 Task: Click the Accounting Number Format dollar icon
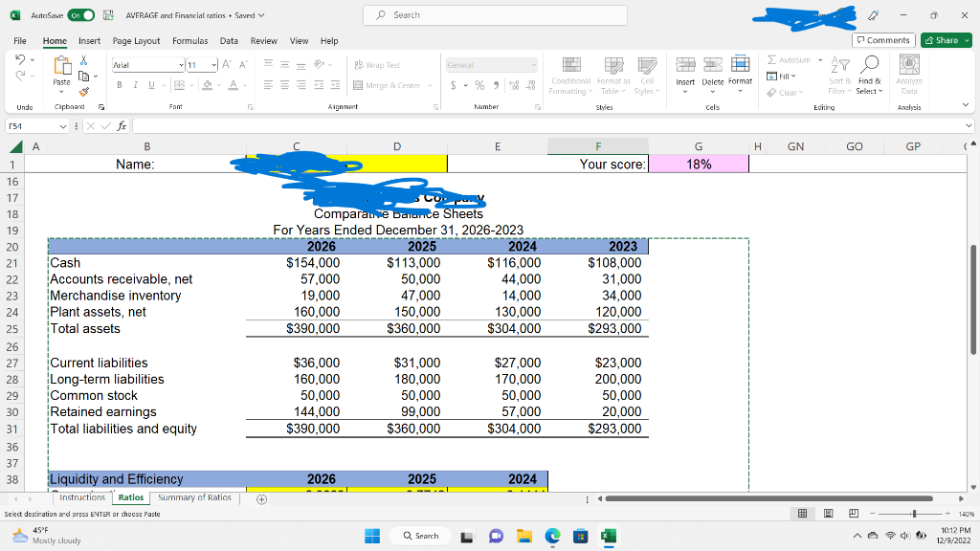(x=456, y=86)
